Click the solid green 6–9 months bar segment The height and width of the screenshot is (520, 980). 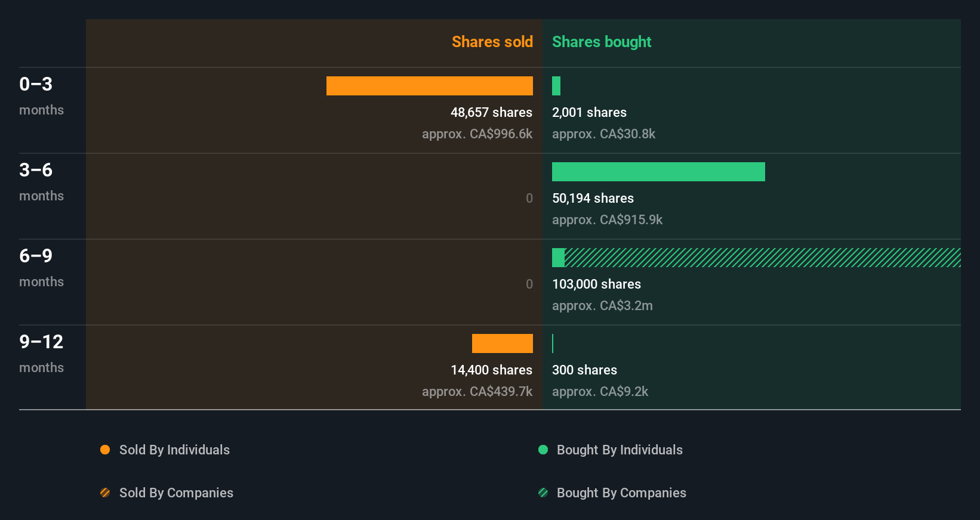558,258
